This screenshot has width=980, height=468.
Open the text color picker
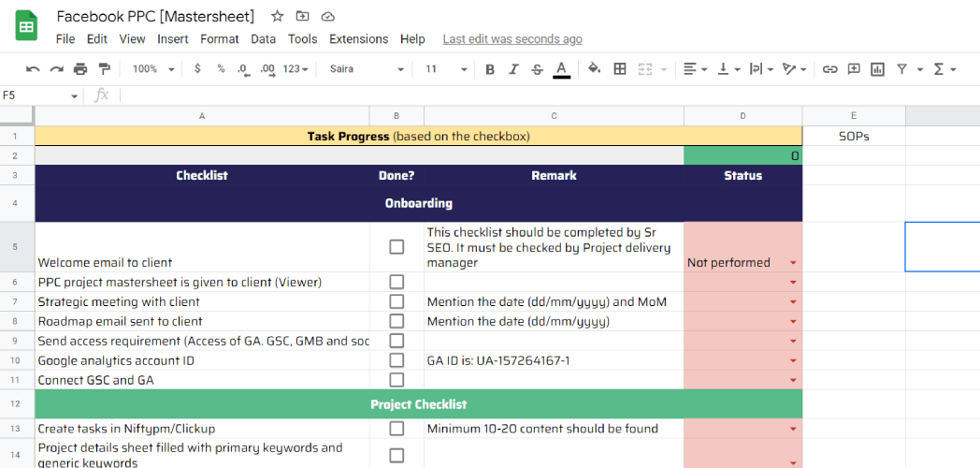561,69
